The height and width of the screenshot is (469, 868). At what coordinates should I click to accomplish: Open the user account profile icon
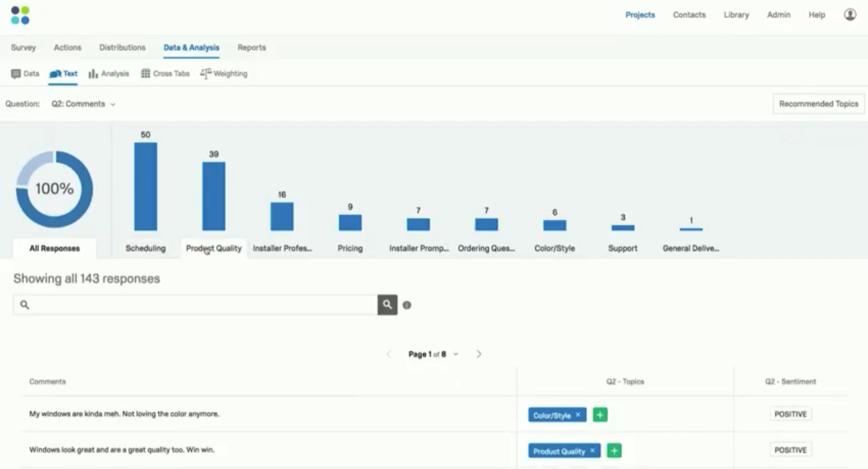click(850, 15)
